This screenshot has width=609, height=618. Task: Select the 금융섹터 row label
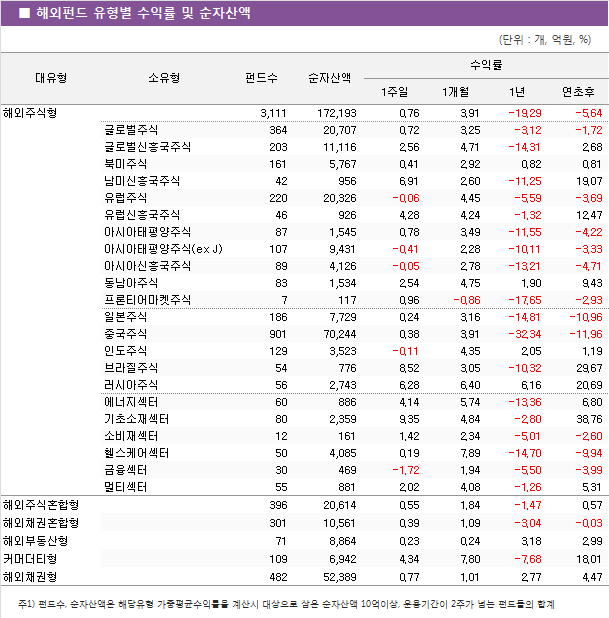tap(125, 470)
